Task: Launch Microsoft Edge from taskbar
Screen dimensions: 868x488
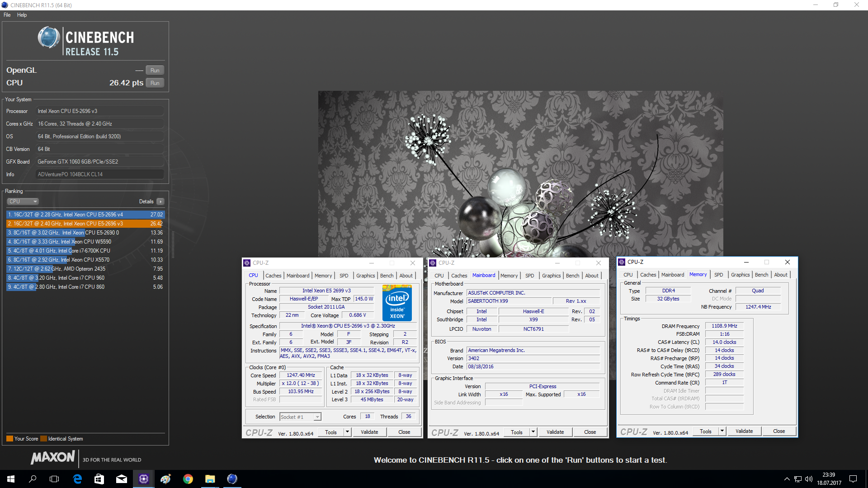Action: pos(77,479)
